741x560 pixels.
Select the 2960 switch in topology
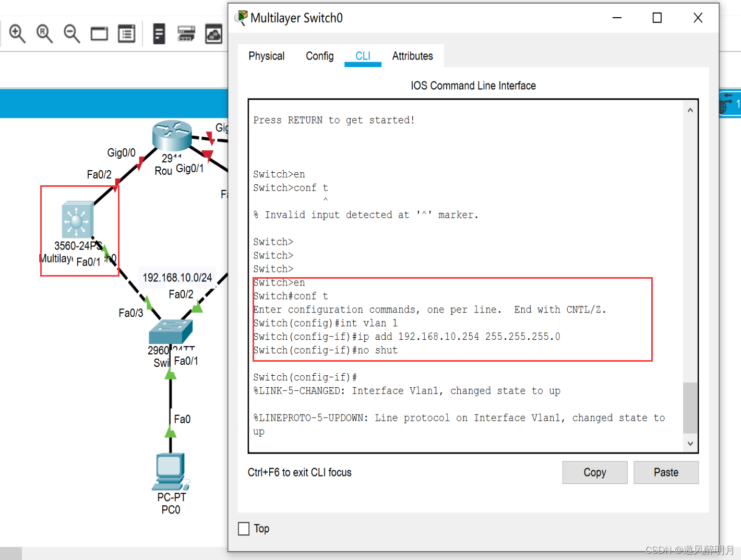pyautogui.click(x=171, y=331)
